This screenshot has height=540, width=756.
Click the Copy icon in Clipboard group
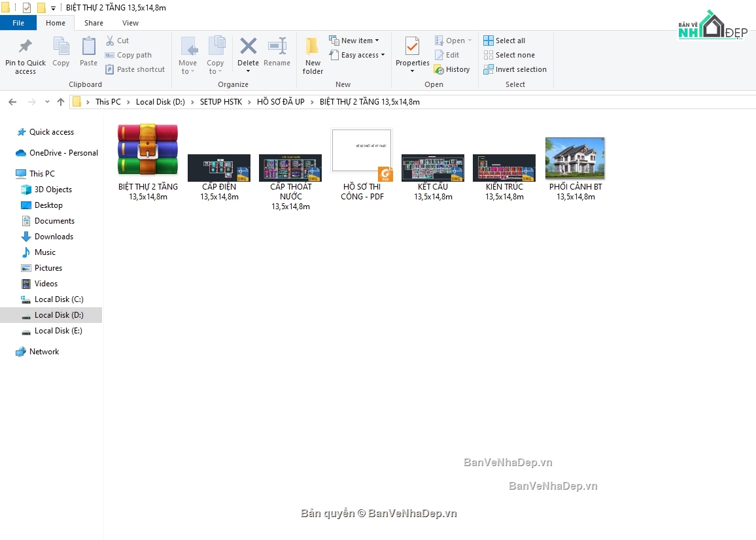61,52
